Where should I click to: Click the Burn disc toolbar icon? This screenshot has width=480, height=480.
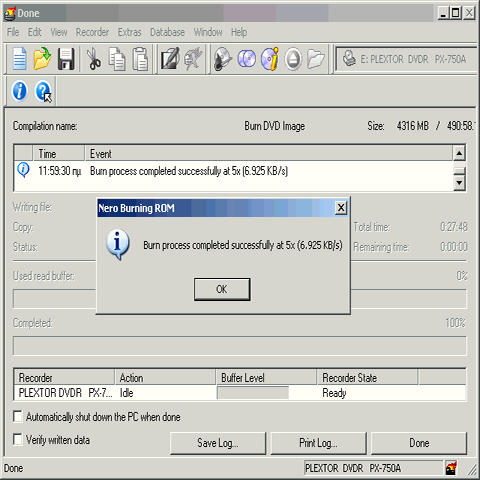(222, 59)
